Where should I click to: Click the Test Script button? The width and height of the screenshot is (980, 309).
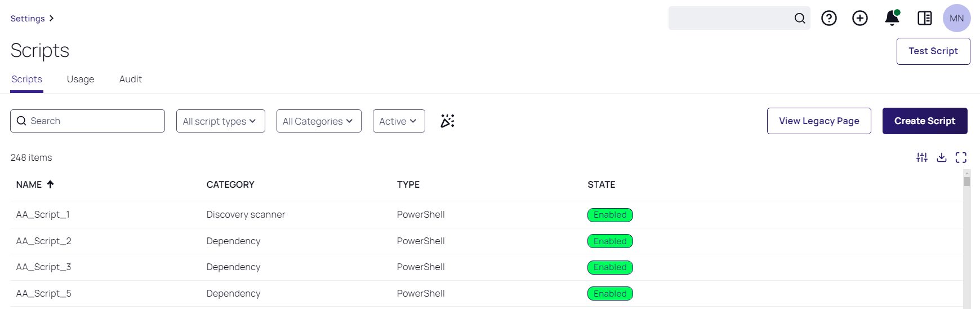coord(933,51)
